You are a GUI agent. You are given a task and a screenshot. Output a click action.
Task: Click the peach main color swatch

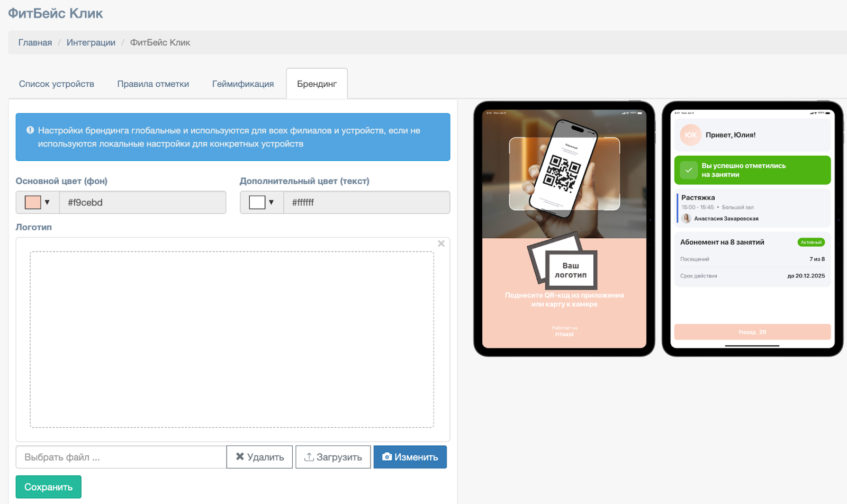(x=33, y=202)
